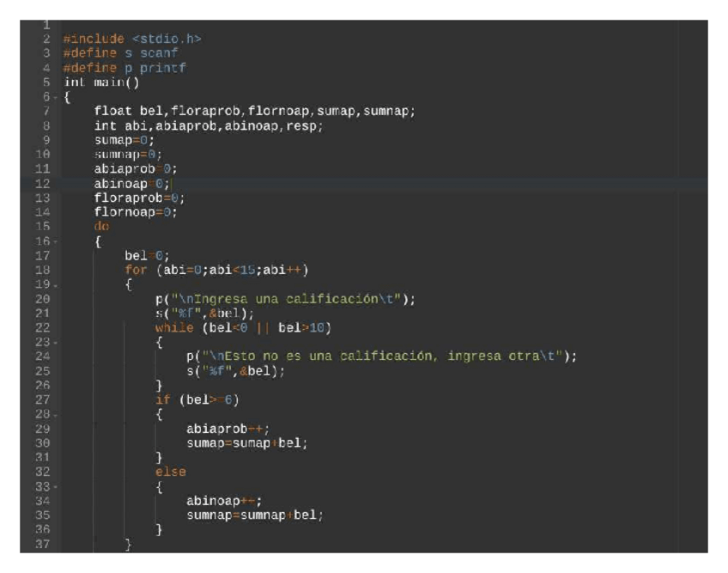Click the 'sumnap=0;' statement
The width and height of the screenshot is (728, 573).
(128, 155)
